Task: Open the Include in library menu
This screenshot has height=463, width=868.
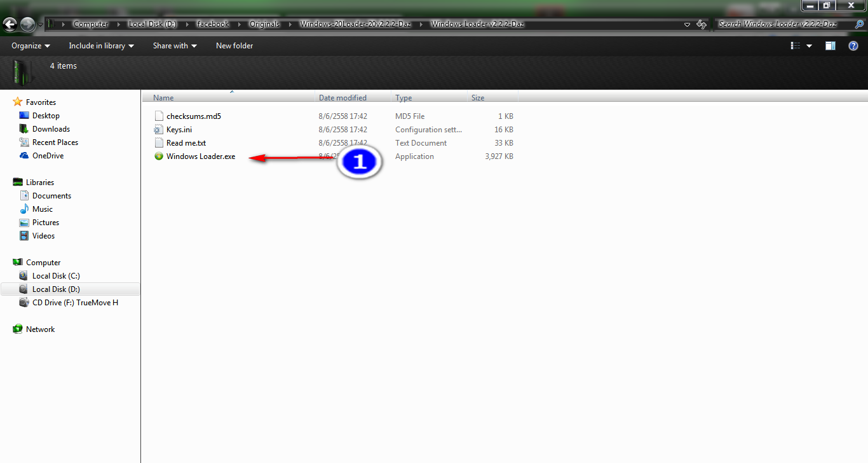Action: pyautogui.click(x=102, y=46)
